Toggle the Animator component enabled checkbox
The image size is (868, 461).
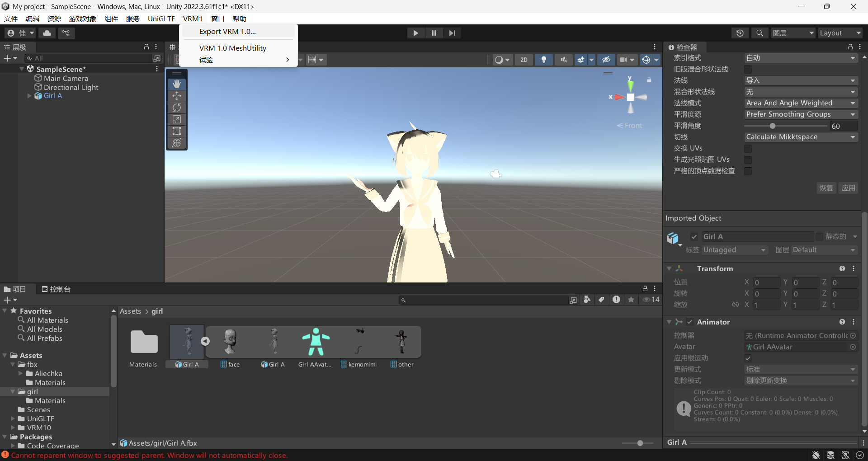click(x=690, y=322)
